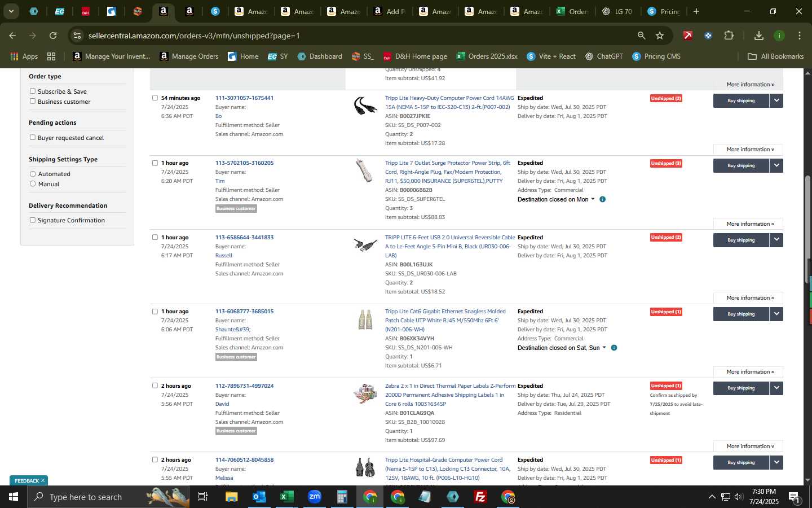Select Automated shipping settings type
This screenshot has height=508, width=812.
click(x=33, y=174)
